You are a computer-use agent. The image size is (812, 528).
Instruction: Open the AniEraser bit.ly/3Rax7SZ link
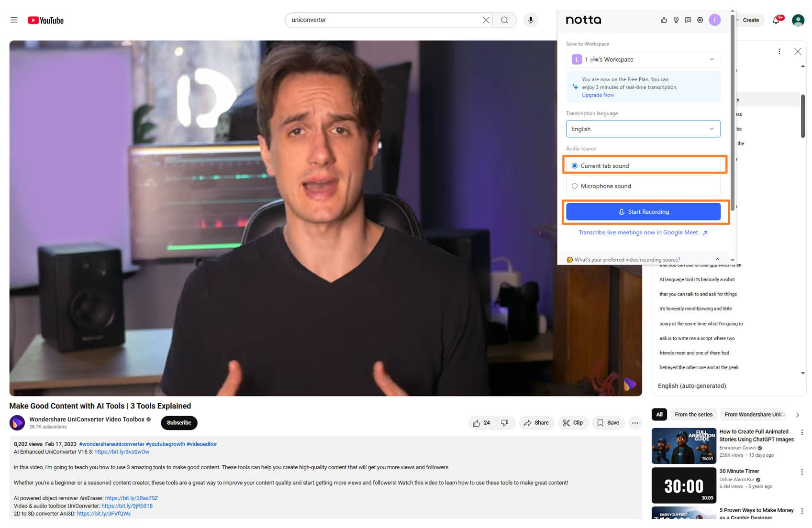[132, 498]
